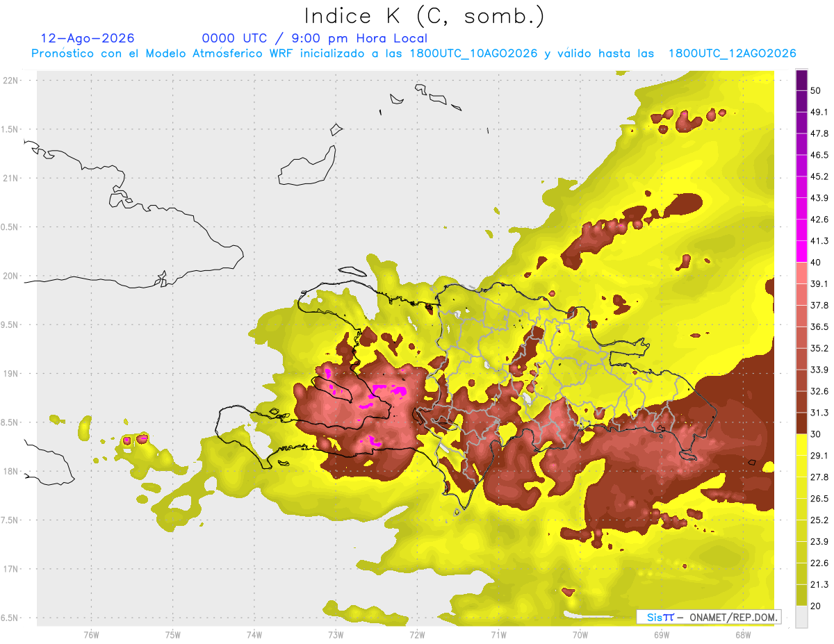Click the '74W' longitude label
This screenshot has width=834, height=644.
pyautogui.click(x=254, y=635)
